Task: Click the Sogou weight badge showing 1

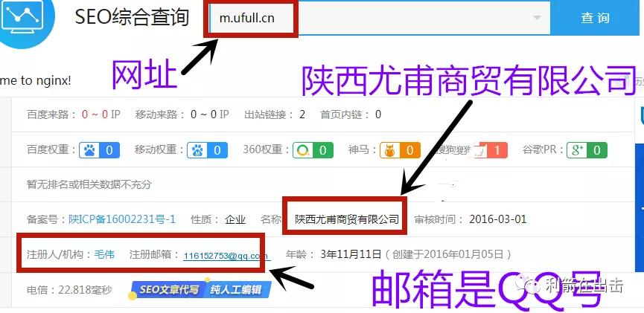Action: [491, 150]
